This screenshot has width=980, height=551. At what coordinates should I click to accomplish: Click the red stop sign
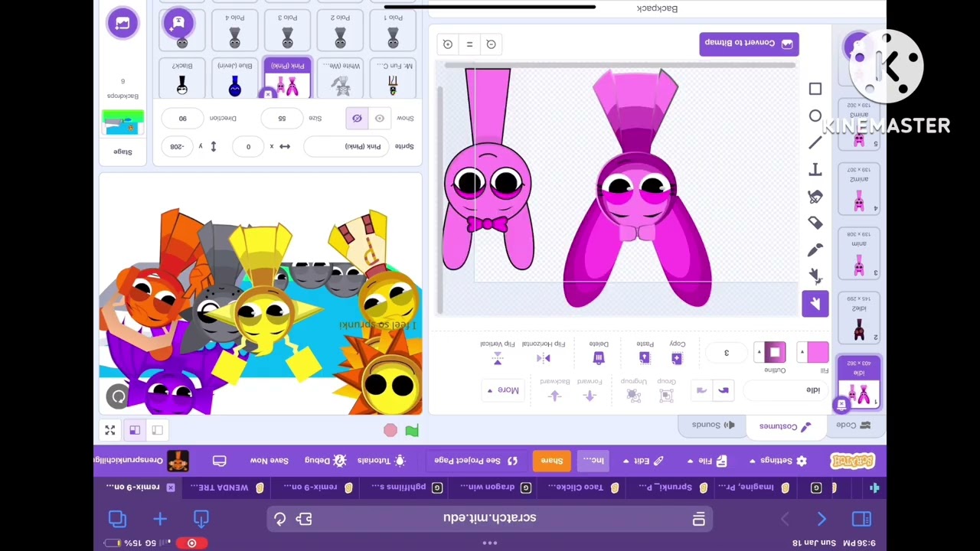pos(390,431)
